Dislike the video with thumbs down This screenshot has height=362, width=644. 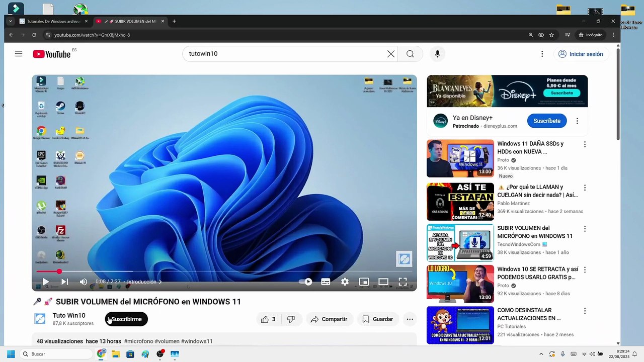[291, 319]
